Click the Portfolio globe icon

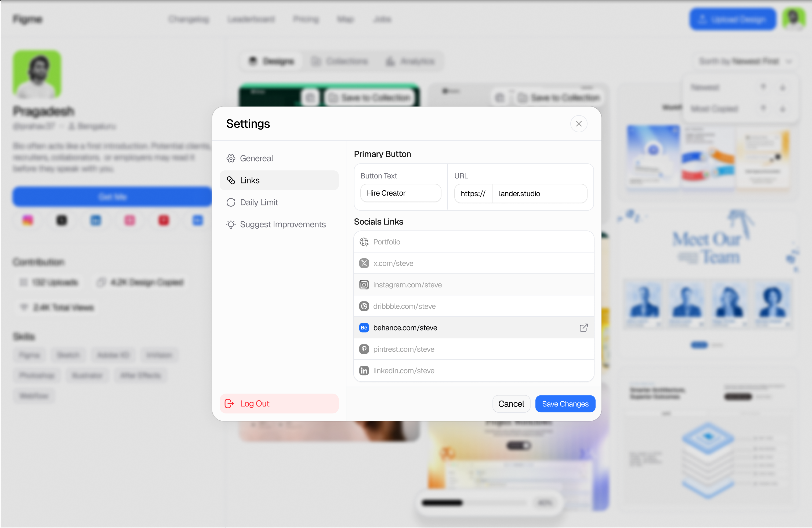tap(364, 242)
